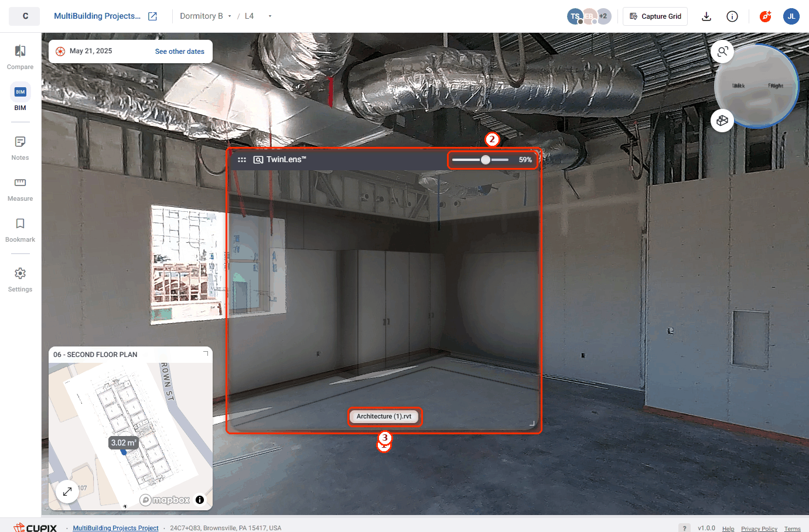Click the TwinLens magnifier icon
The width and height of the screenshot is (809, 532).
[x=258, y=160]
